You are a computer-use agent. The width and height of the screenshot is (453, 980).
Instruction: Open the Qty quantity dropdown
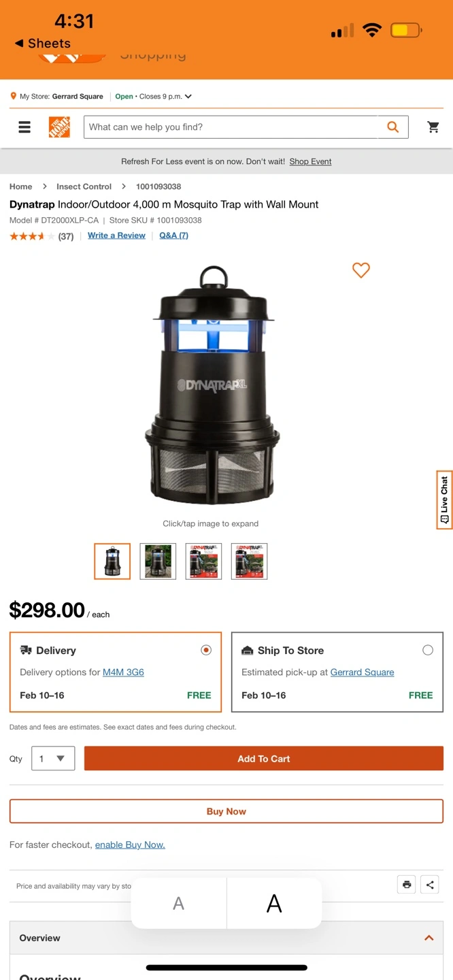[x=53, y=759]
